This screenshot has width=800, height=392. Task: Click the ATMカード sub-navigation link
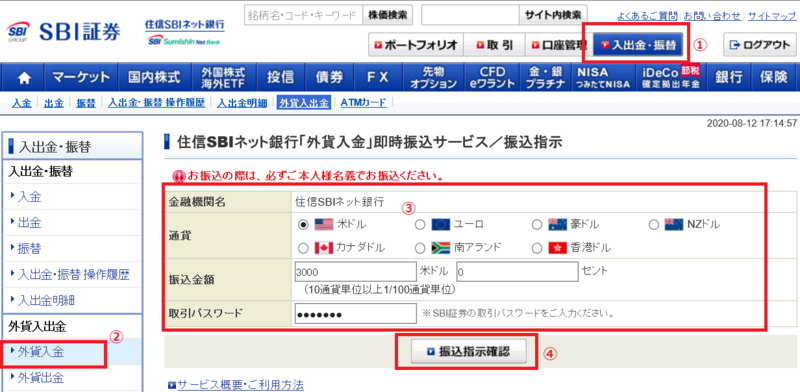[363, 103]
